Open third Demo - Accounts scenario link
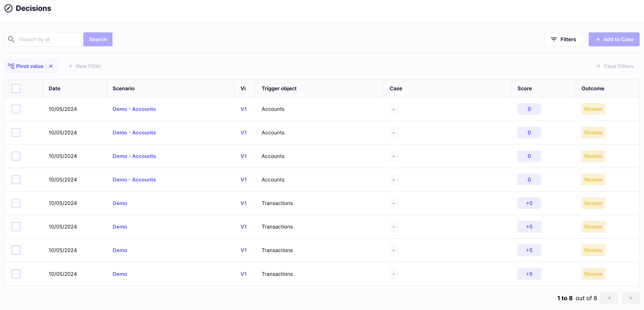Image resolution: width=644 pixels, height=310 pixels. click(134, 156)
